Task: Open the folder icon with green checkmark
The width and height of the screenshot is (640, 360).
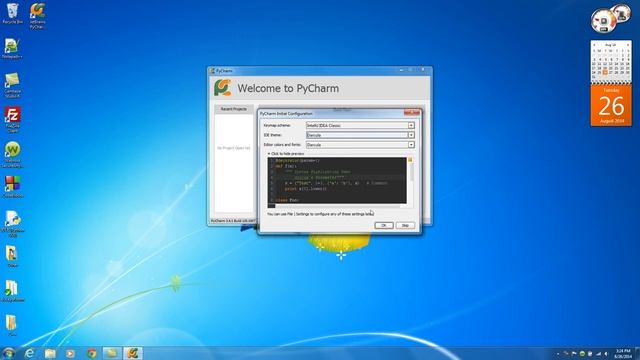Action: tap(12, 291)
